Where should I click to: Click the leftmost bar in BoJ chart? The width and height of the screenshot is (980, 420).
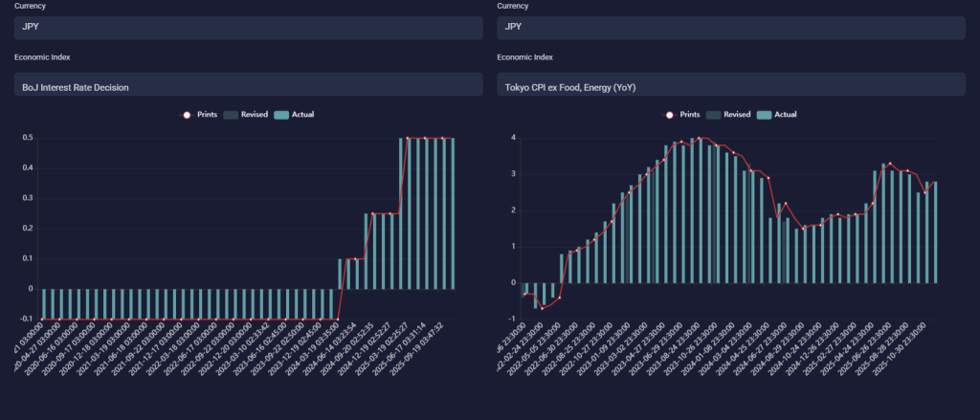[44, 303]
